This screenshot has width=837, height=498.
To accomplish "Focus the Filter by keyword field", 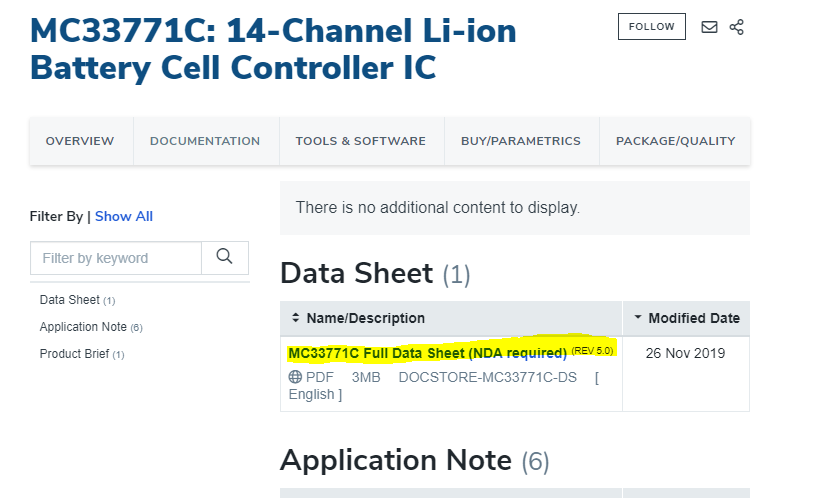I will click(x=115, y=258).
